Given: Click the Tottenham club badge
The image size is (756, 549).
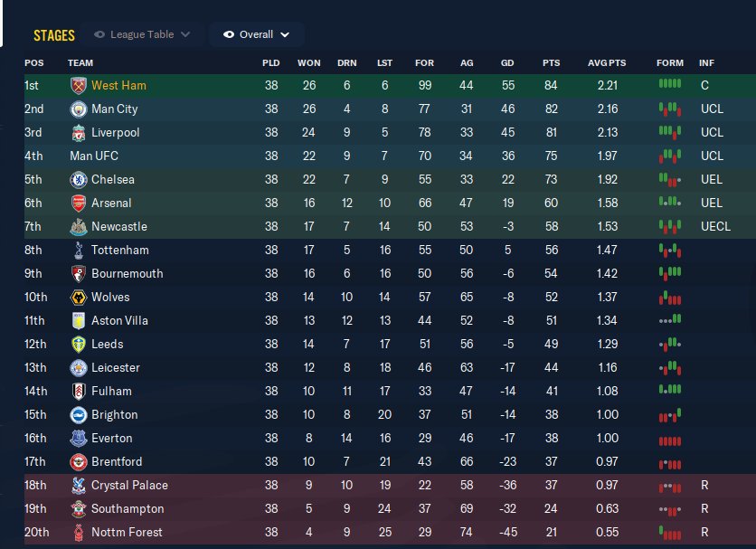Looking at the screenshot, I should click(78, 251).
